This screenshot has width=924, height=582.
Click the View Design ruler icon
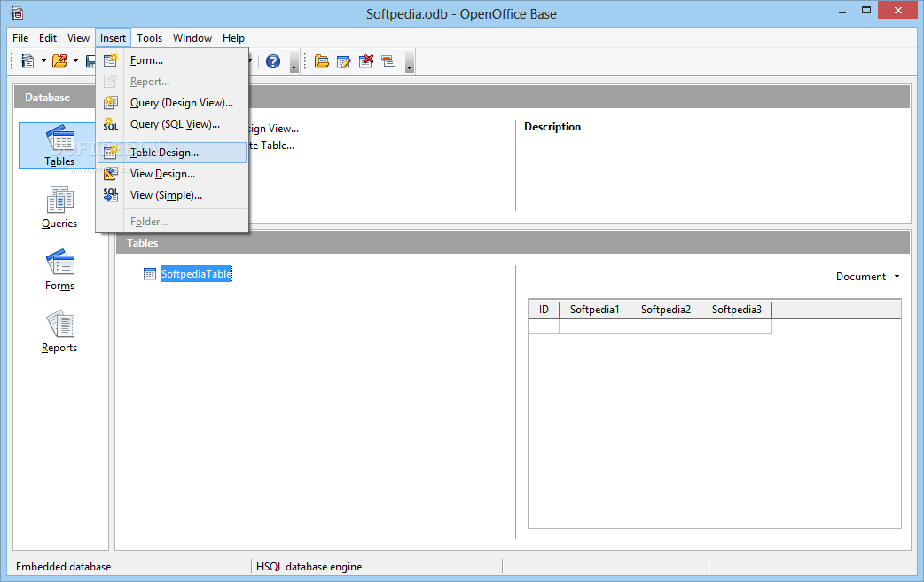[110, 173]
